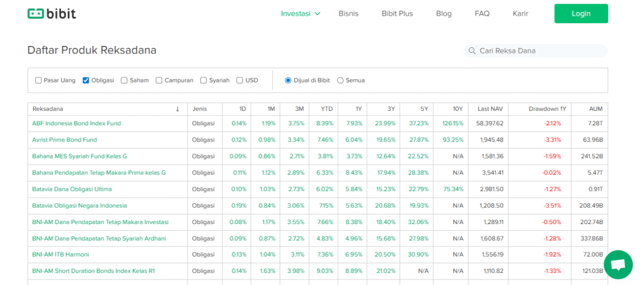Screen dimensions: 644x285
Task: Expand the Investasi dropdown menu
Action: pos(300,13)
